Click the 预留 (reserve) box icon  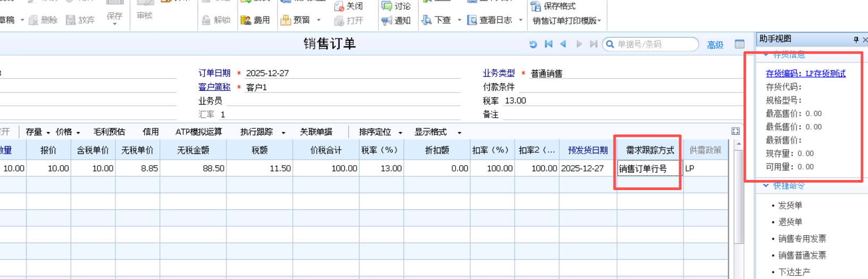286,20
